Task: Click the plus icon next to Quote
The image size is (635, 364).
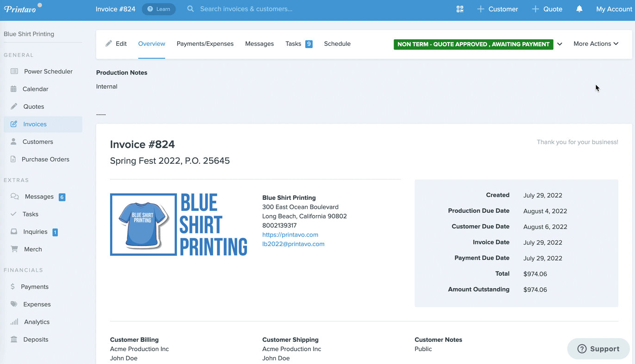Action: point(536,9)
